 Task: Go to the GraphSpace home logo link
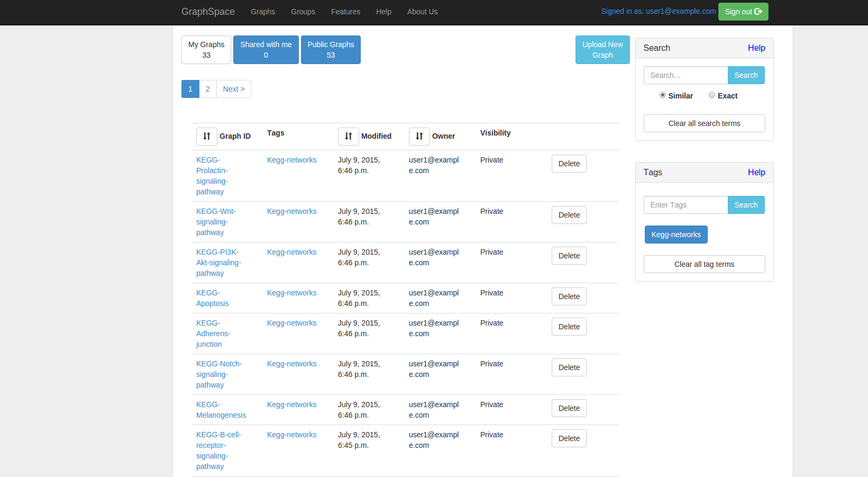(x=208, y=12)
